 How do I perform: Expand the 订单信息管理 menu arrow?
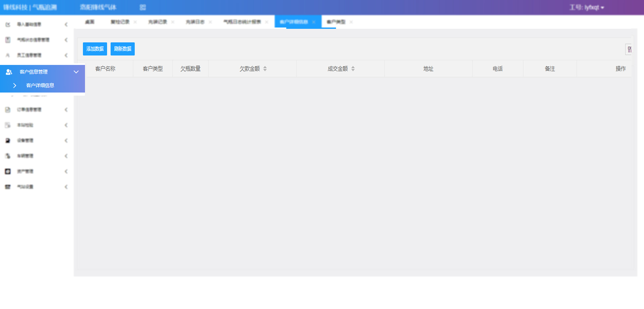(66, 110)
